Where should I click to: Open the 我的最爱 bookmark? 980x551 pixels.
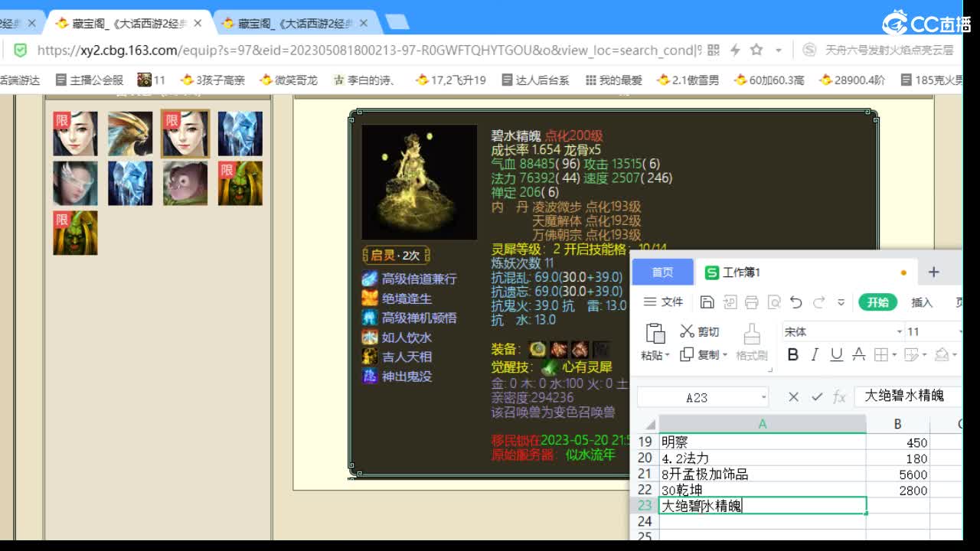pos(613,80)
